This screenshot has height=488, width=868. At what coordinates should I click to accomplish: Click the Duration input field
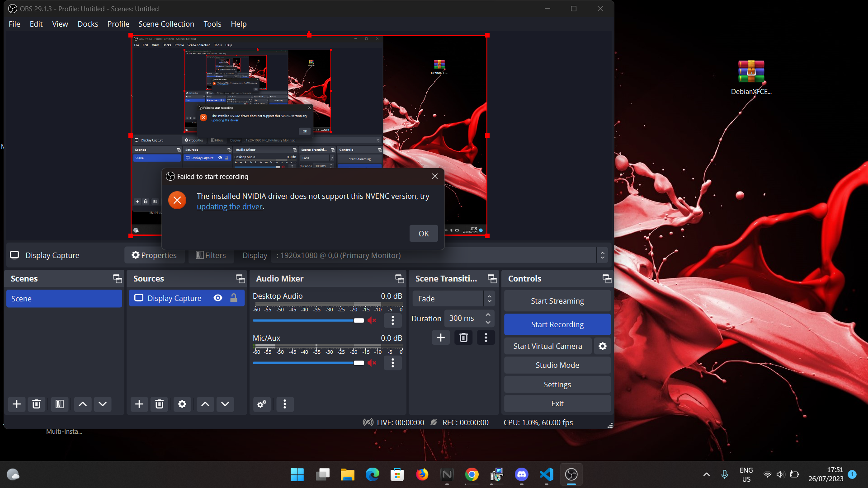pos(464,318)
